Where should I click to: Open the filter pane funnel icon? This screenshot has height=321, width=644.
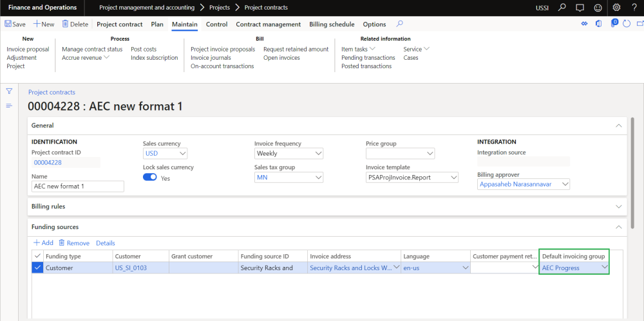9,91
